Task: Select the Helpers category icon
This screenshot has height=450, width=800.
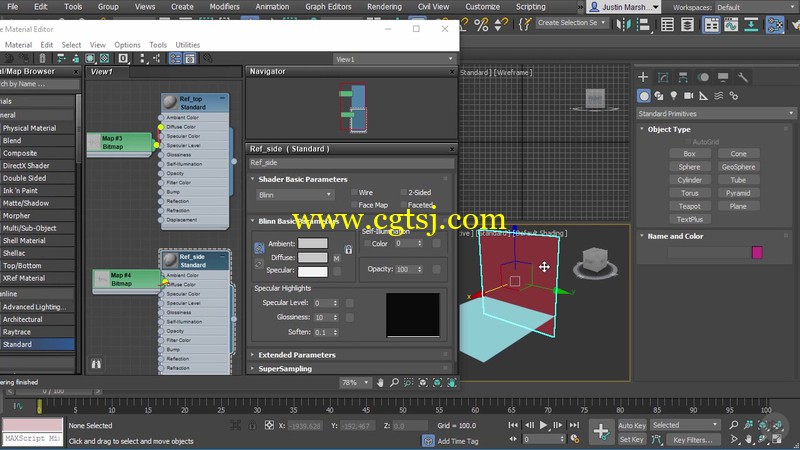Action: click(704, 96)
